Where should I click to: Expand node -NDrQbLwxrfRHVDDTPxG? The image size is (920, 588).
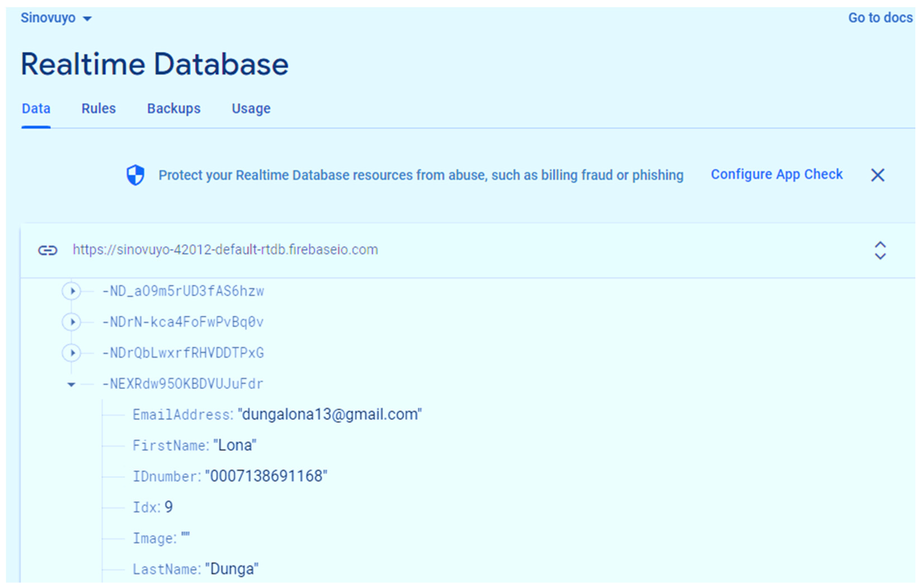(71, 353)
